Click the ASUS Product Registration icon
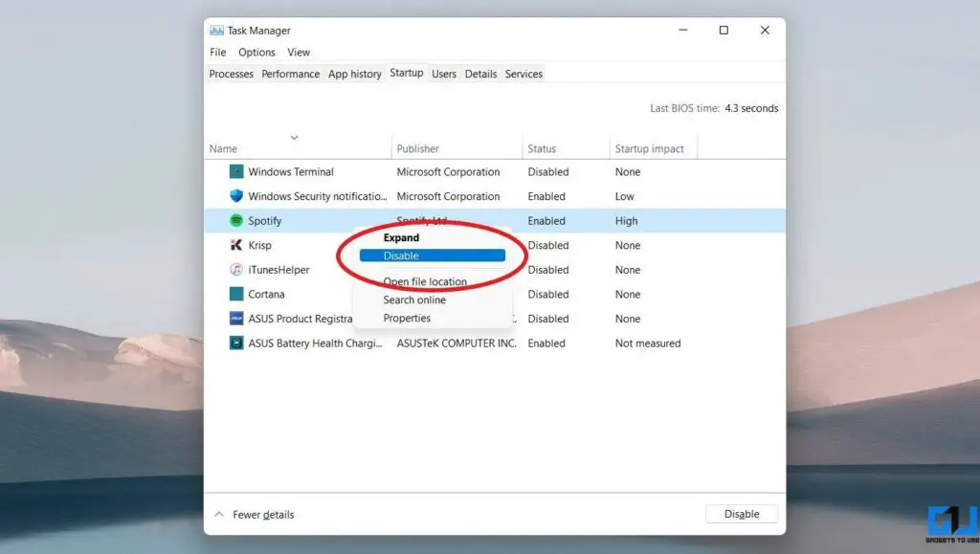980x554 pixels. (236, 319)
